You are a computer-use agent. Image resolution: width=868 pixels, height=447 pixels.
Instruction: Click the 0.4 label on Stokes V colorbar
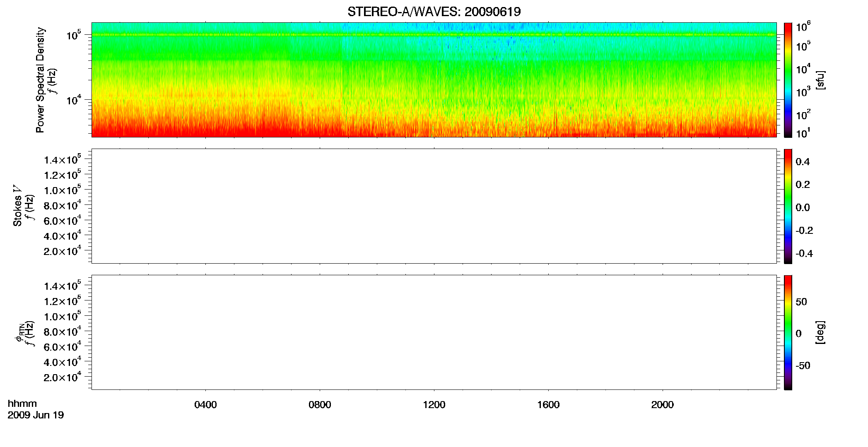tap(803, 162)
